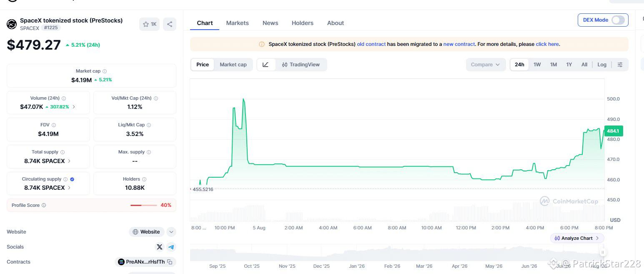Open the Compare dropdown
644x274 pixels.
486,65
